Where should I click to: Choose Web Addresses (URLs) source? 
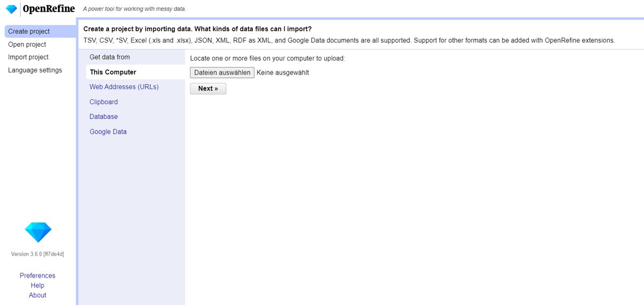pos(124,87)
